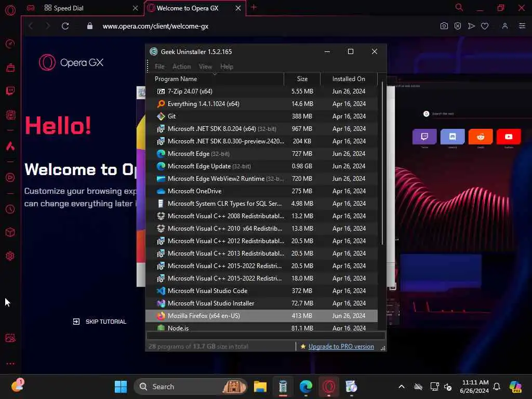Viewport: 532px width, 399px height.
Task: Select Microsoft OneDrive entry
Action: click(x=261, y=191)
